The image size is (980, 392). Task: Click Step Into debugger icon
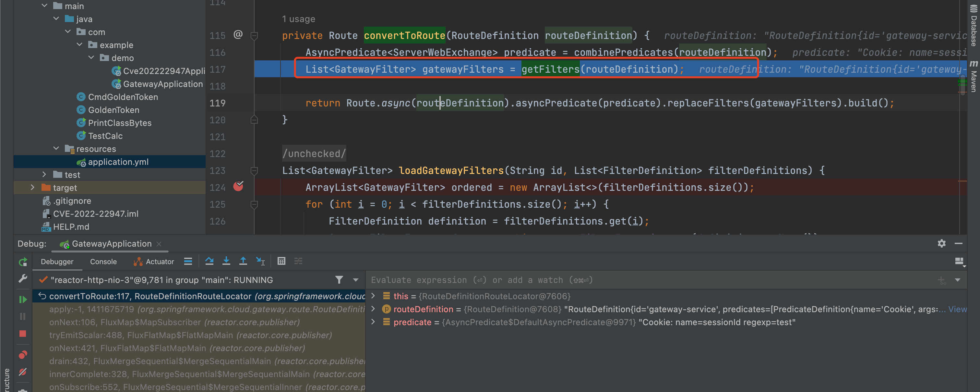(x=226, y=261)
